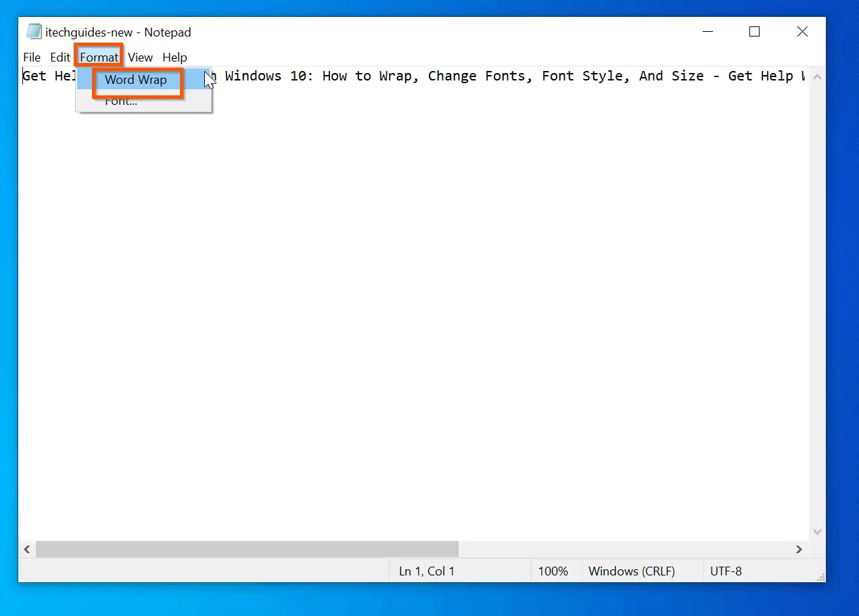Open the Edit menu

[x=60, y=57]
